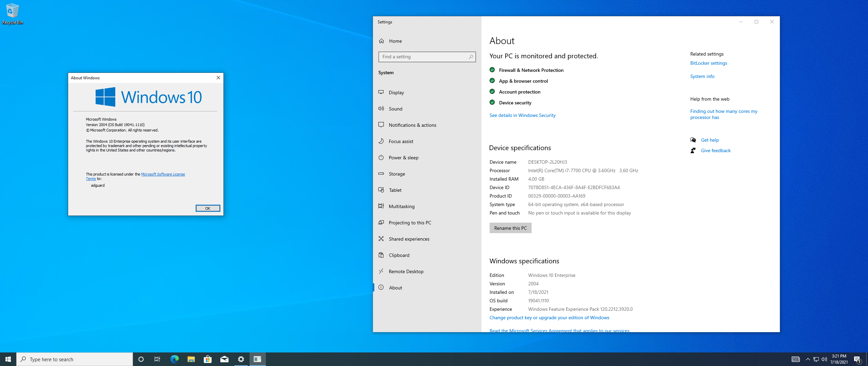Open Task View on taskbar
This screenshot has width=868, height=366.
point(157,359)
